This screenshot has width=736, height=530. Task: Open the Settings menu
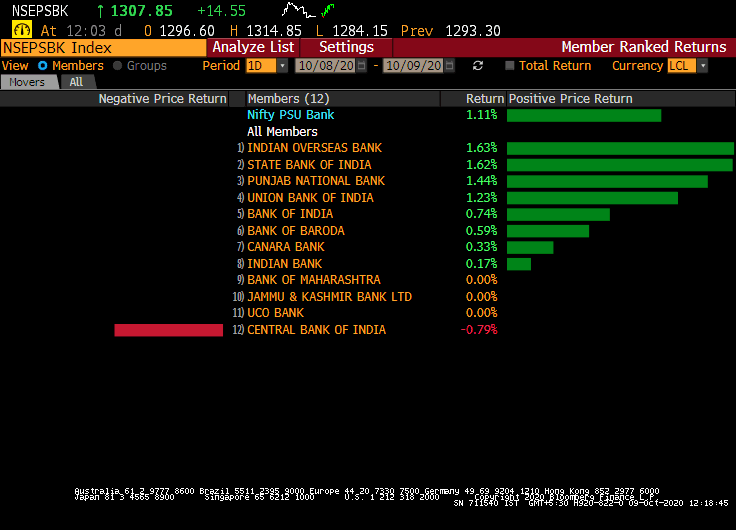pos(346,47)
